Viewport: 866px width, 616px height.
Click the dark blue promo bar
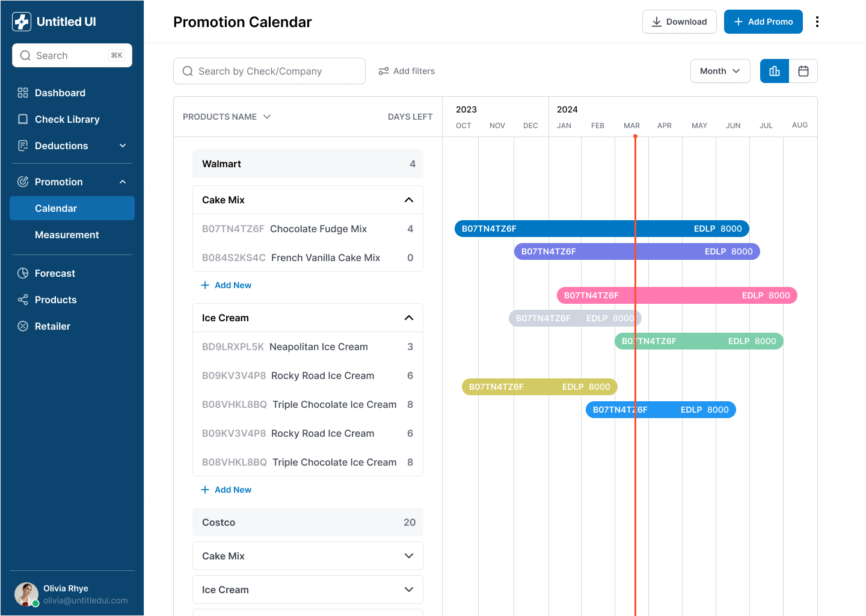[x=602, y=229]
